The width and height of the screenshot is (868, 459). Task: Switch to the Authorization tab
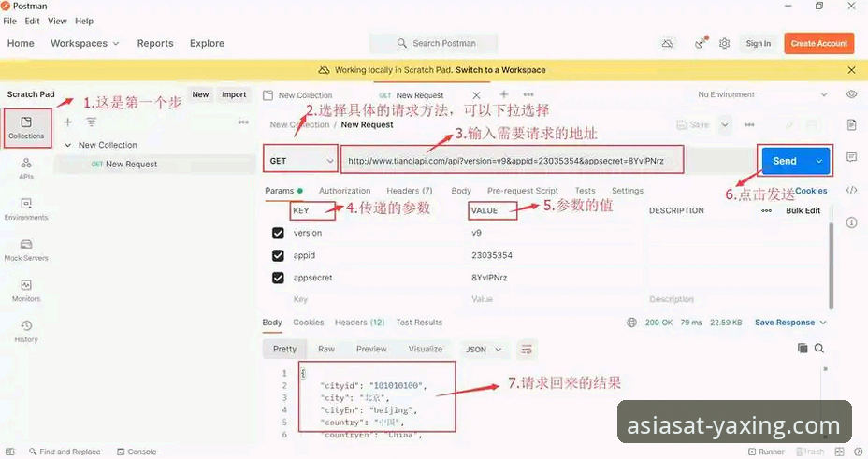[345, 191]
